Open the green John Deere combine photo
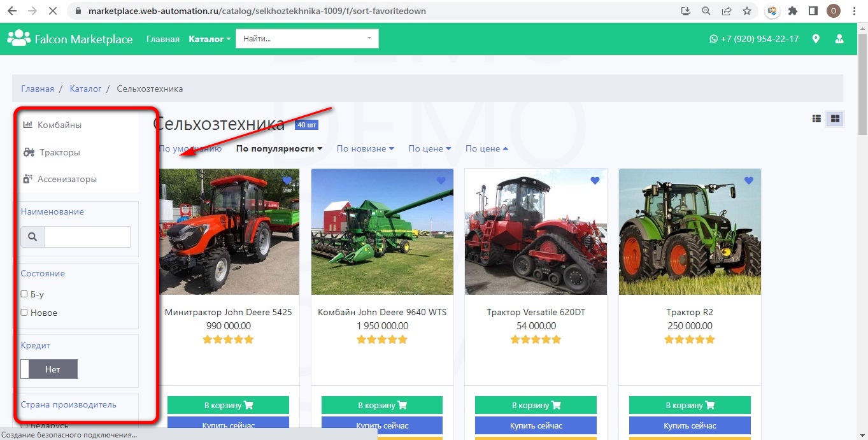Image resolution: width=868 pixels, height=440 pixels. 382,232
